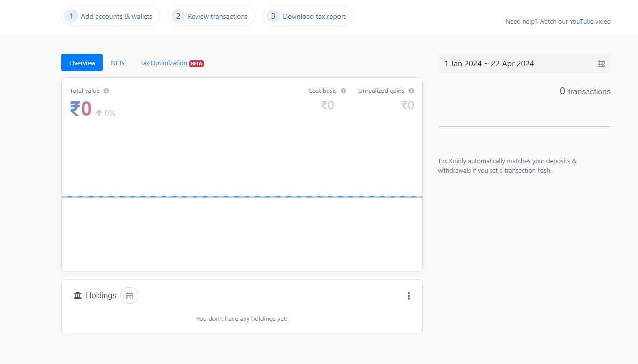Screen dimensions: 638x364
Task: Click the dashed blue portfolio chart line
Action: [242, 197]
